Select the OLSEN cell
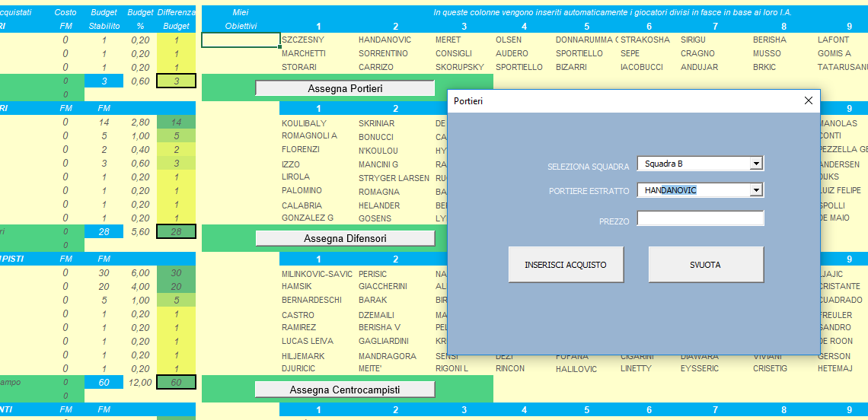Screen dimensions: 868x420 coord(508,40)
